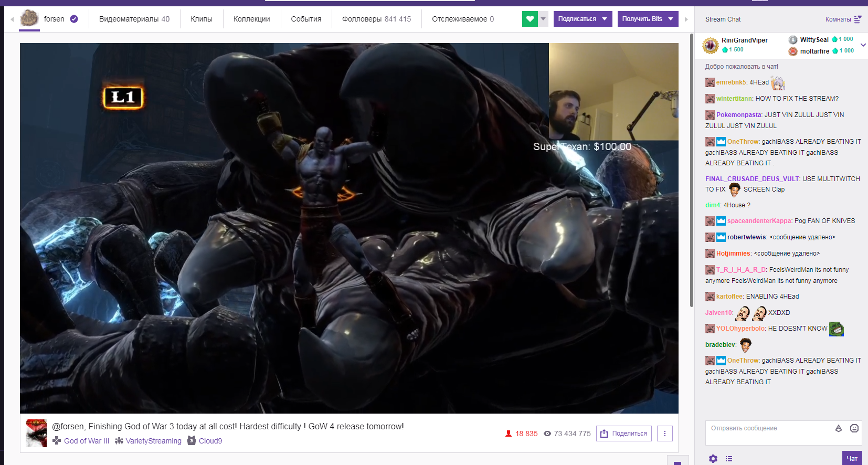This screenshot has height=465, width=868.
Task: Open the Отслеживаемое tab
Action: pyautogui.click(x=463, y=19)
